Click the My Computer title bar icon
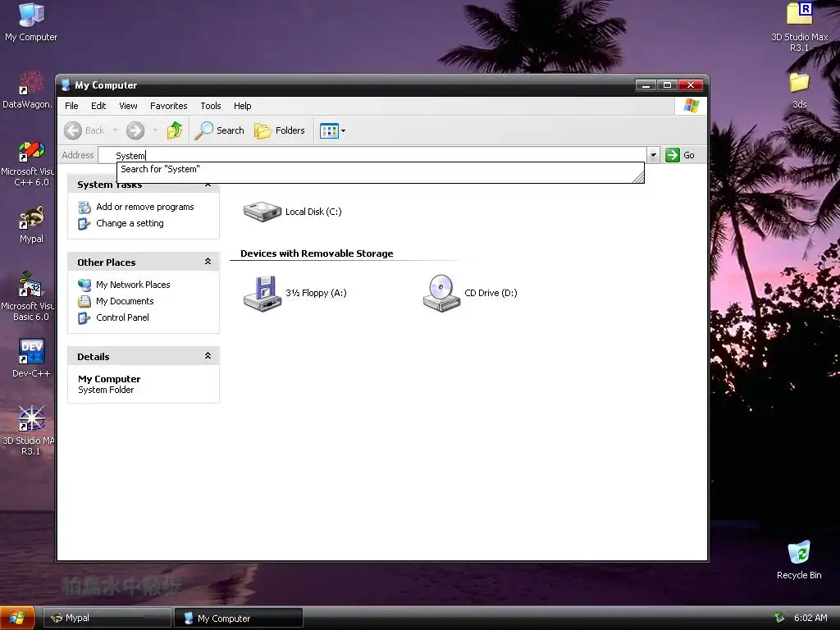This screenshot has width=840, height=630. (x=66, y=85)
